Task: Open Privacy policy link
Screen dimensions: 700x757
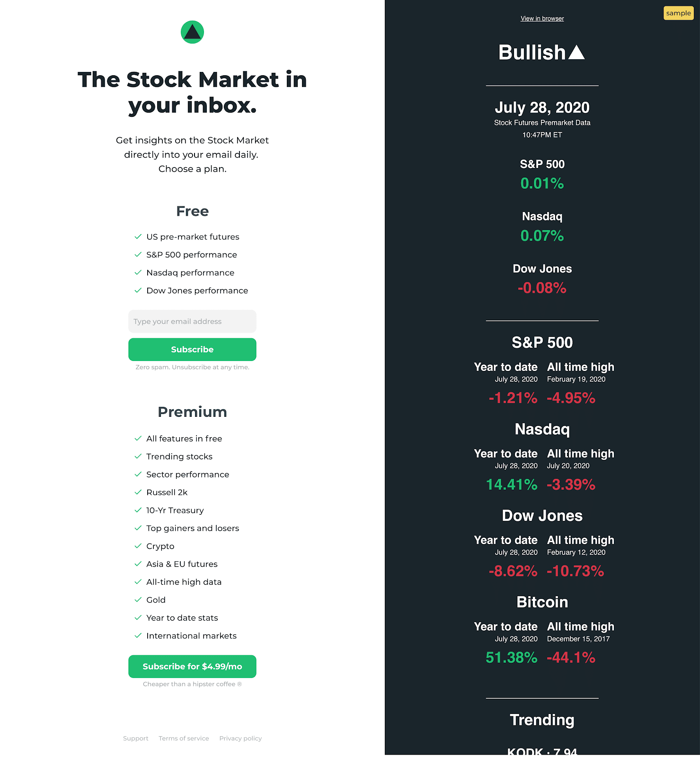Action: point(240,738)
